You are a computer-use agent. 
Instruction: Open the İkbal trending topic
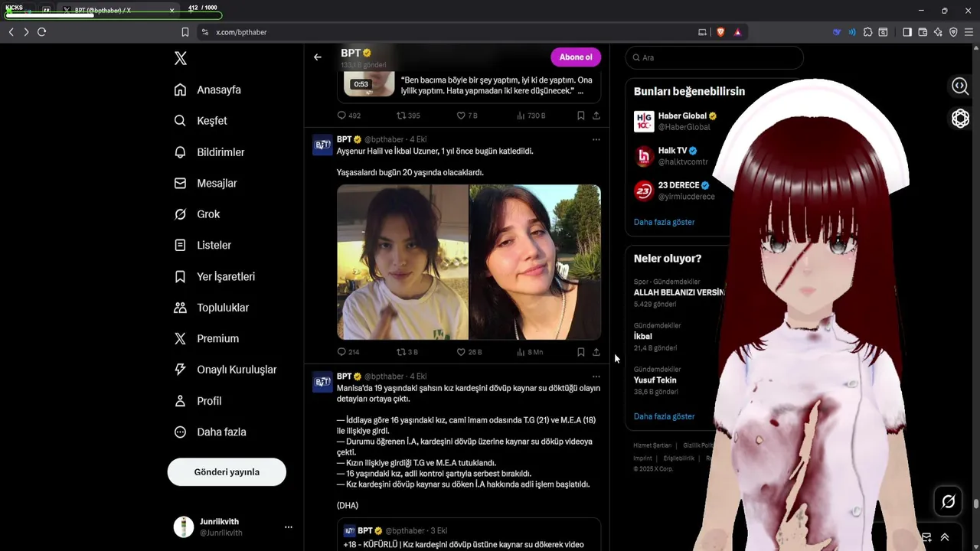pyautogui.click(x=657, y=337)
